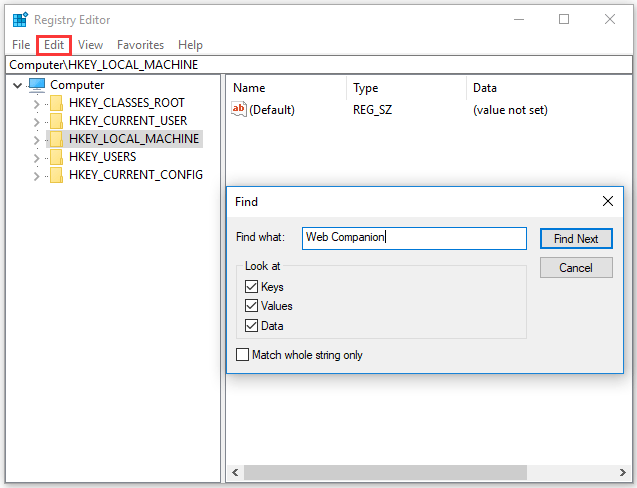The width and height of the screenshot is (637, 488).
Task: Expand the HKEY_CURRENT_CONFIG node
Action: tap(37, 176)
